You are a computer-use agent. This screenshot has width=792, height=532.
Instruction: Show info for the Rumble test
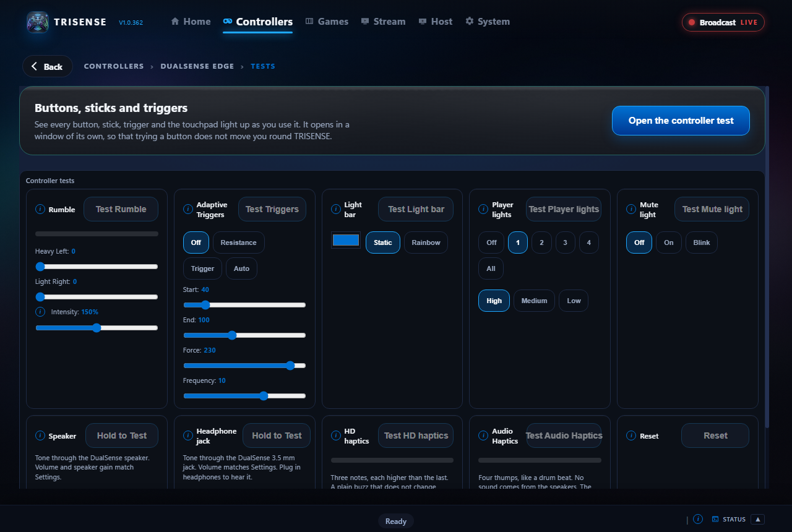(x=40, y=209)
